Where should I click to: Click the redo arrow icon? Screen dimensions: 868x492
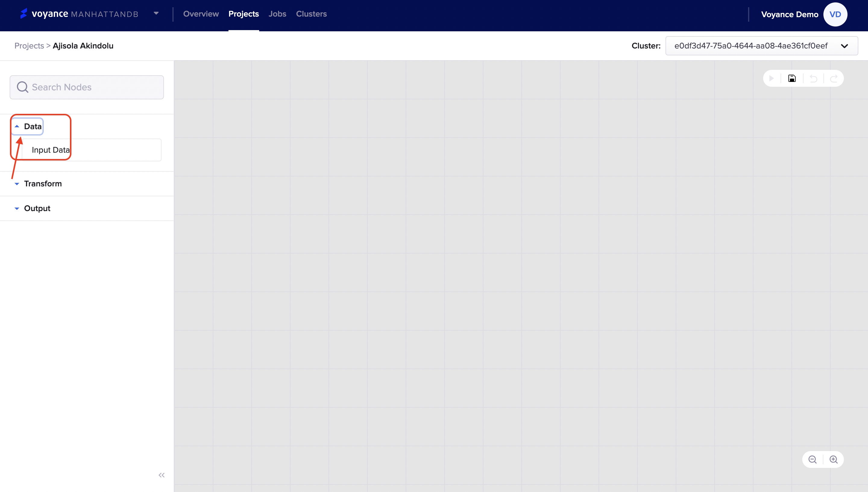tap(834, 78)
